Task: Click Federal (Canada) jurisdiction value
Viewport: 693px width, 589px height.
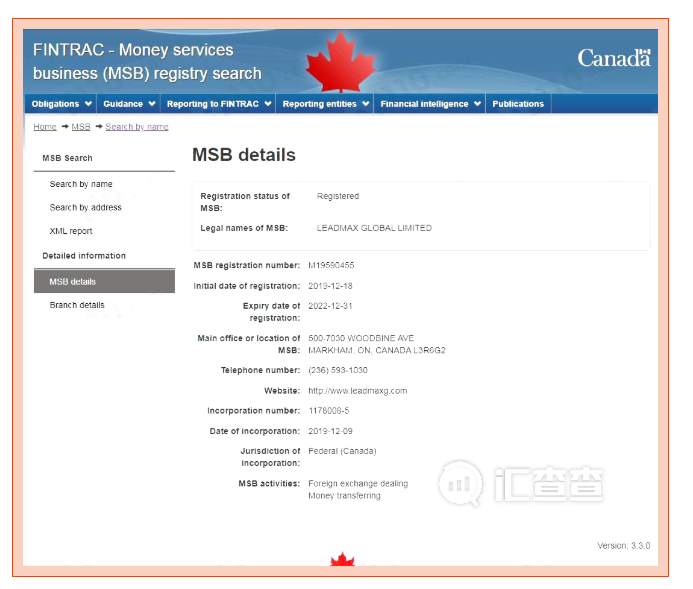Action: pos(342,451)
